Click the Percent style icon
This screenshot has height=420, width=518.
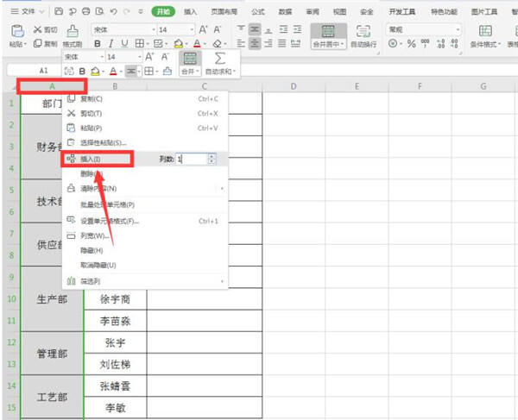(411, 43)
